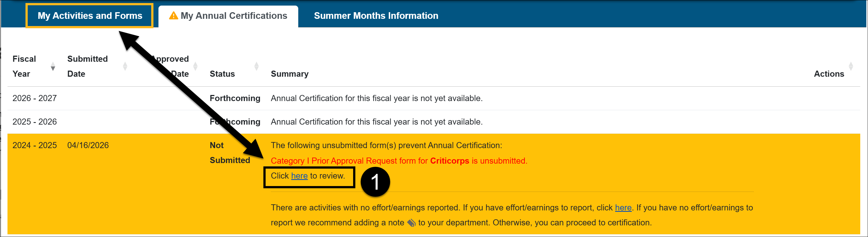Click the Submitted Date sort arrow
This screenshot has width=868, height=237.
pos(125,66)
